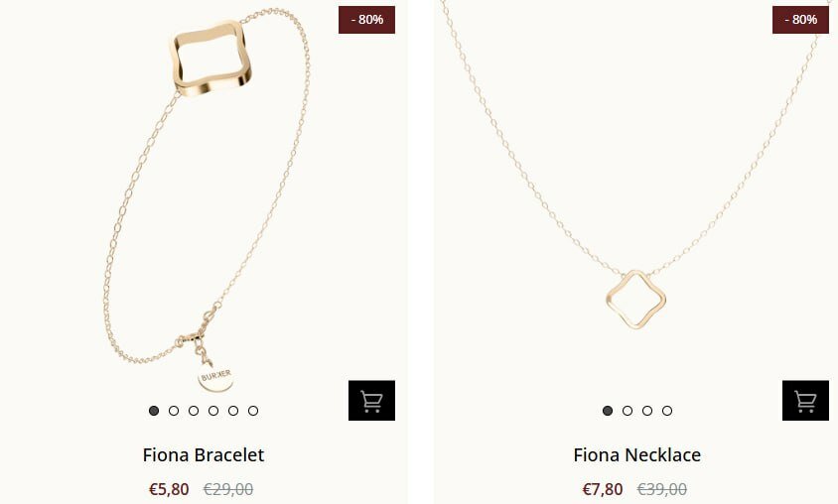Select fifth image dot for Fiona Bracelet
The width and height of the screenshot is (838, 504).
click(233, 411)
